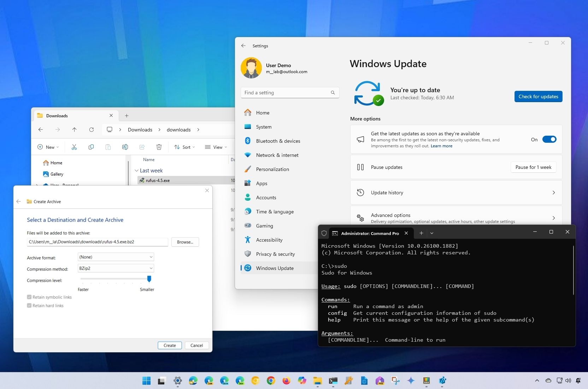Click the Cut icon in File Explorer toolbar

click(x=74, y=147)
